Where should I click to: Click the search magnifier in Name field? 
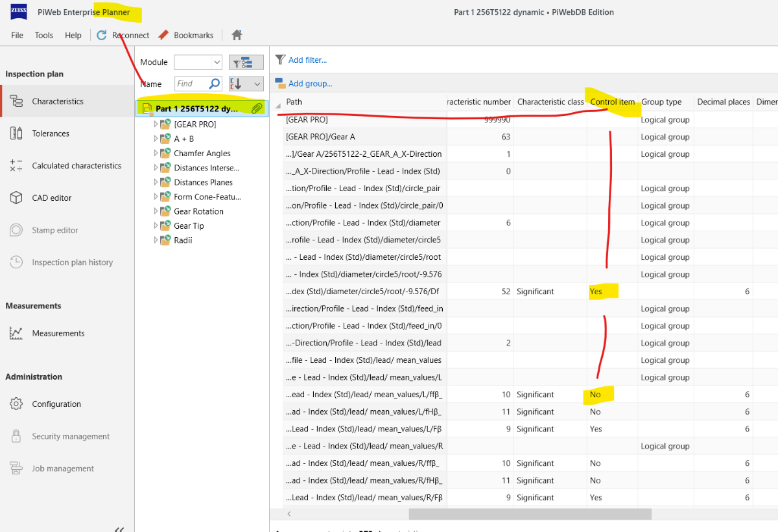(x=215, y=84)
